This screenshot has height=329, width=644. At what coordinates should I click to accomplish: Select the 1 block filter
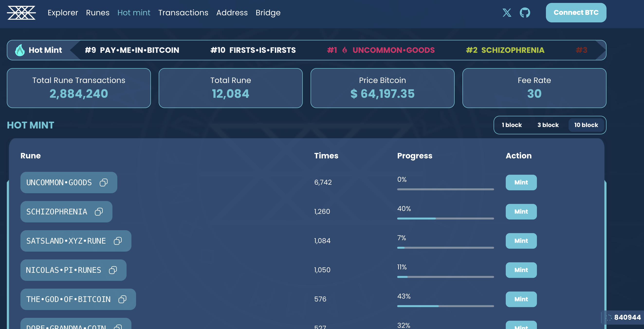click(512, 125)
